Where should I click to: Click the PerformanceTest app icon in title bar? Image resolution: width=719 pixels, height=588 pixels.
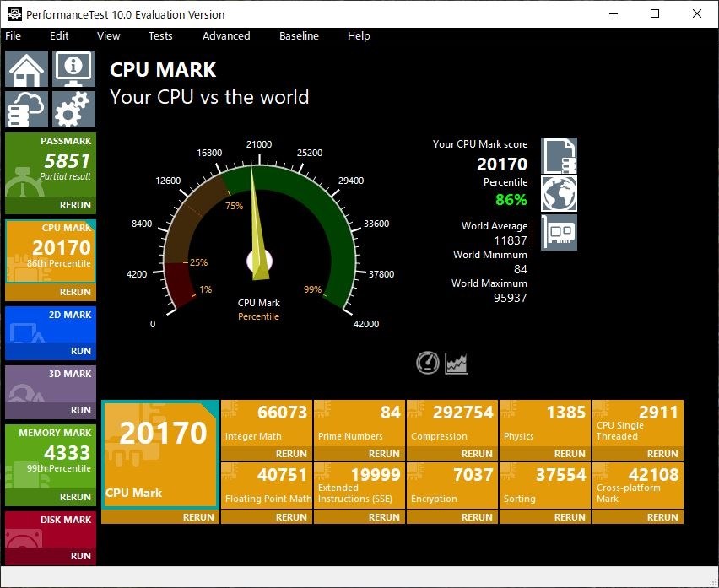[14, 14]
